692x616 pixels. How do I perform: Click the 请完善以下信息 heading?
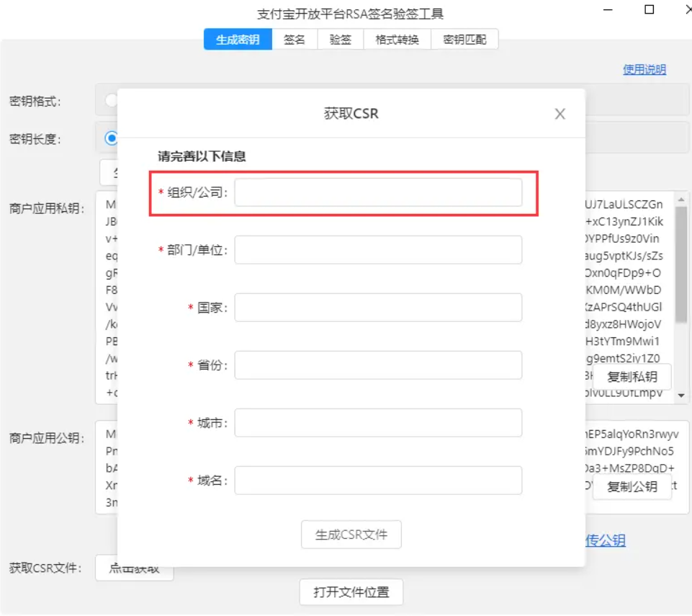click(x=202, y=156)
